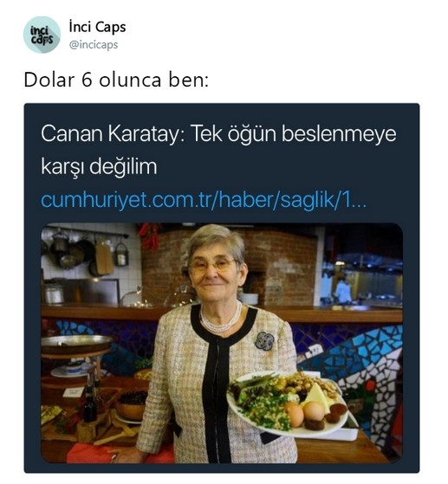Image resolution: width=448 pixels, height=484 pixels.
Task: Click the İnci Caps display name
Action: (97, 27)
